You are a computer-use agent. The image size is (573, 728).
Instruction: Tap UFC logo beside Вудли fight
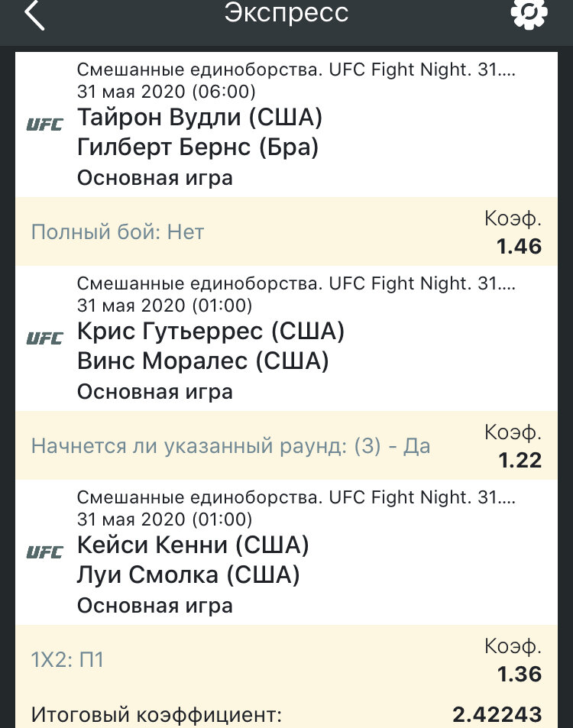pyautogui.click(x=44, y=125)
